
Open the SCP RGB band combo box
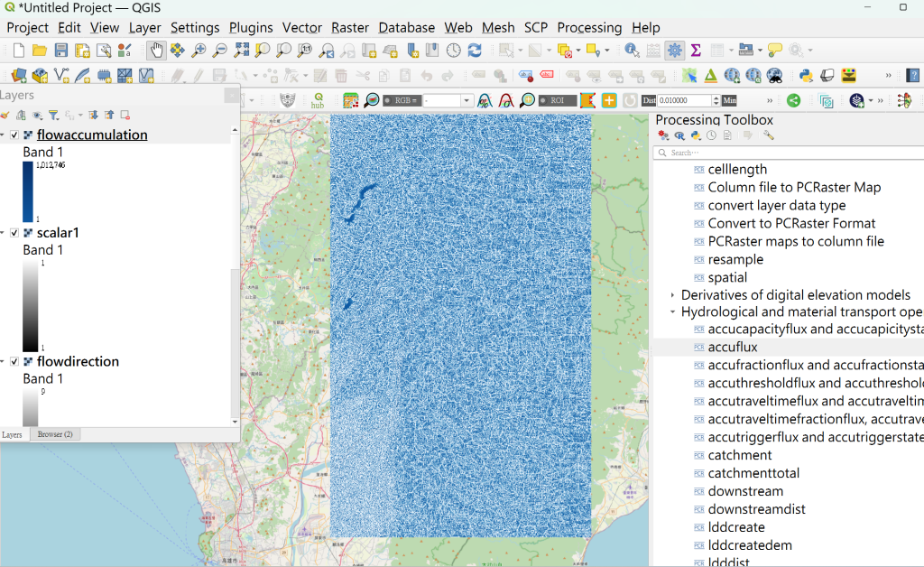click(448, 100)
